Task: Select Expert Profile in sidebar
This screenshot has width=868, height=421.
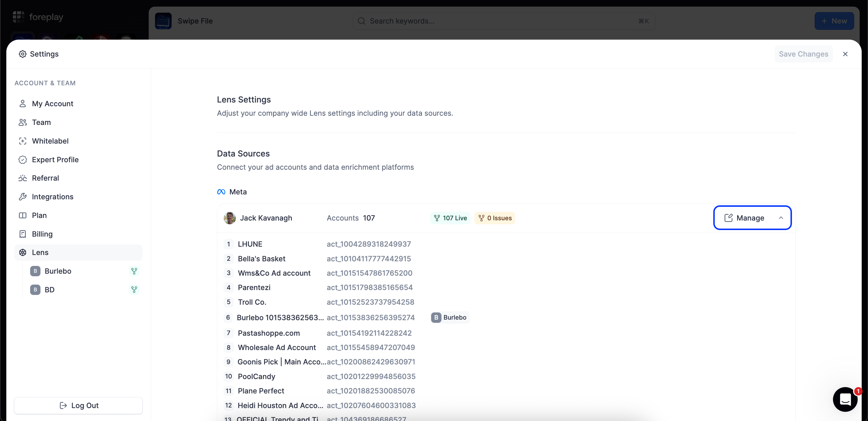Action: point(78,159)
